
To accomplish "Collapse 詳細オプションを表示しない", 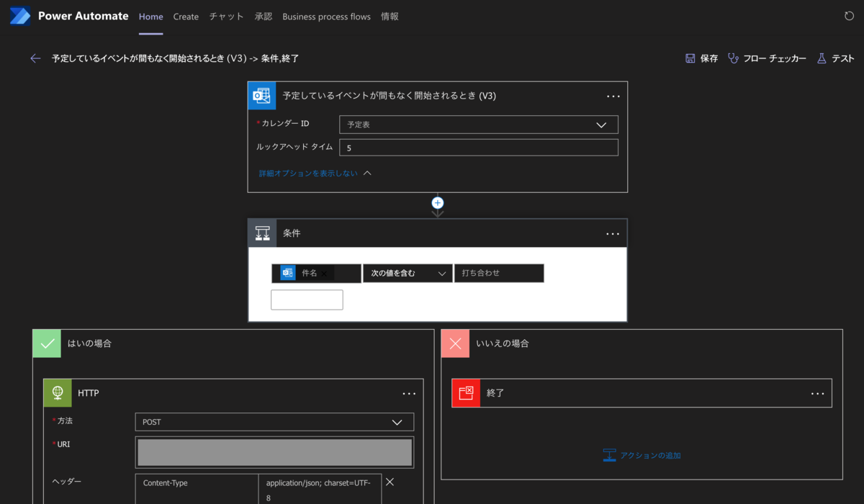I will 315,173.
